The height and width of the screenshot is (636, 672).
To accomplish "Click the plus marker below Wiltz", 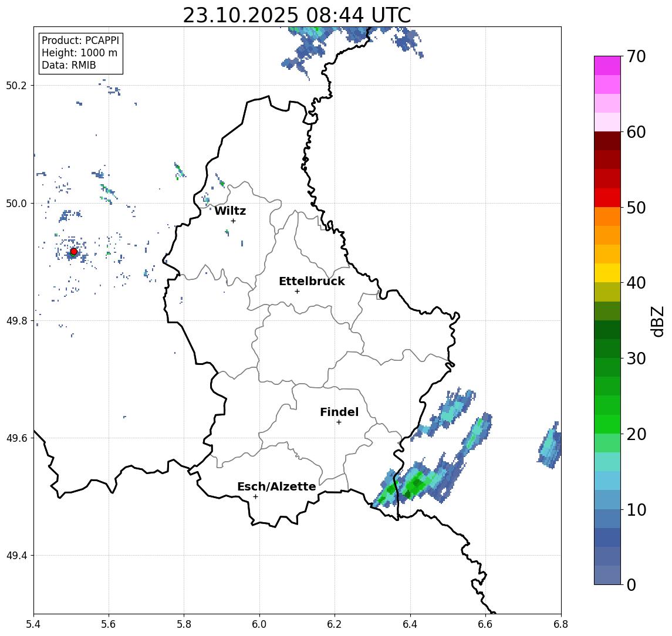I will tap(233, 221).
